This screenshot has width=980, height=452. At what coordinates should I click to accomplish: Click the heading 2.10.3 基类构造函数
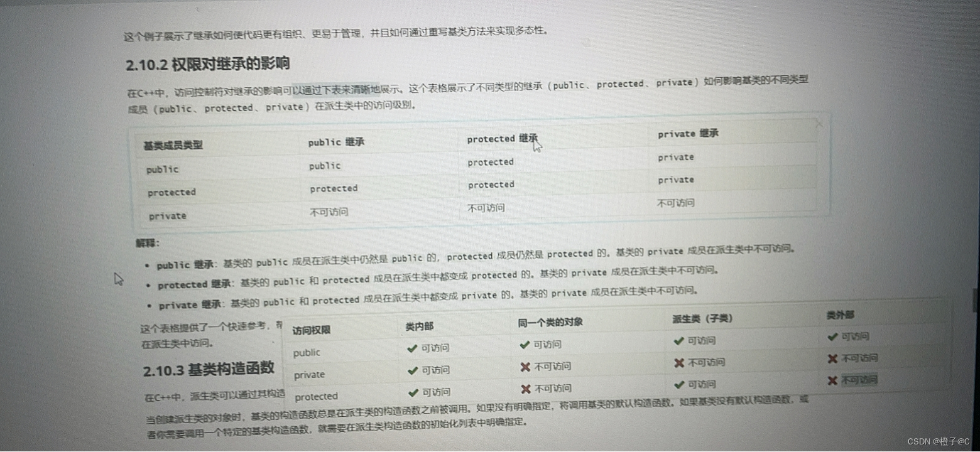click(209, 369)
